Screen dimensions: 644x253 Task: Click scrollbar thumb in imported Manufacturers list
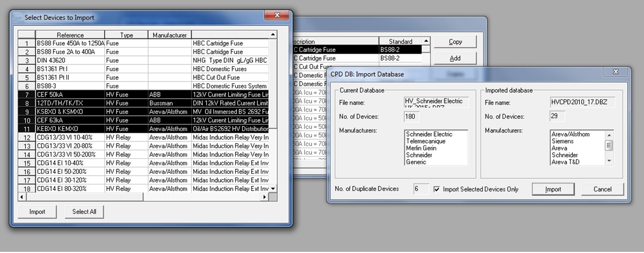[x=609, y=145]
